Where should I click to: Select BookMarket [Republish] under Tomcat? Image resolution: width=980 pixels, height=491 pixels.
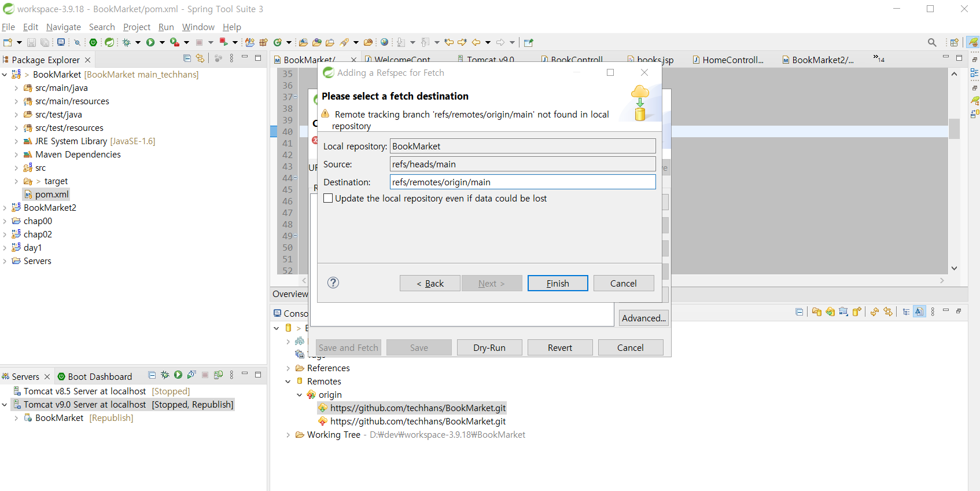(x=78, y=418)
